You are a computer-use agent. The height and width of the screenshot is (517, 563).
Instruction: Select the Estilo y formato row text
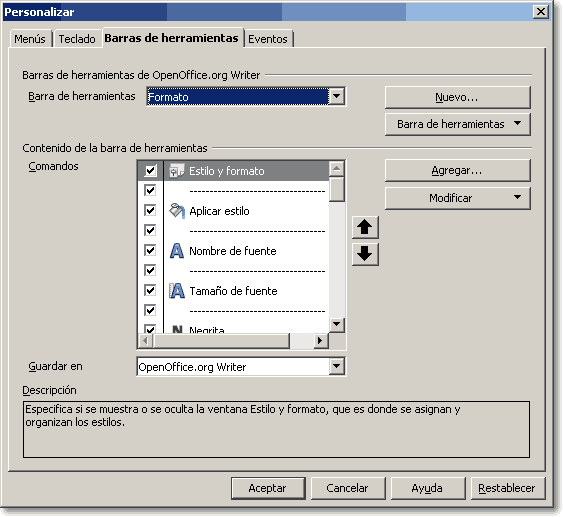pos(227,171)
